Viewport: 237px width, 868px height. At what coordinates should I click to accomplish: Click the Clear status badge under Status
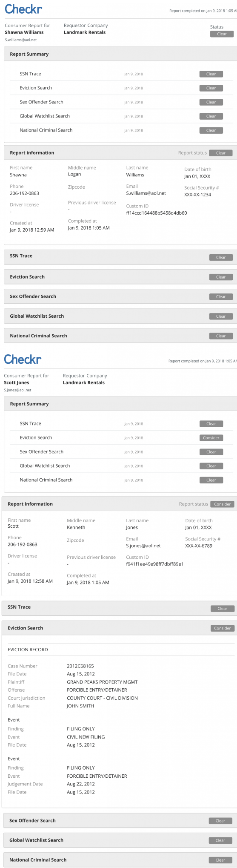point(222,34)
